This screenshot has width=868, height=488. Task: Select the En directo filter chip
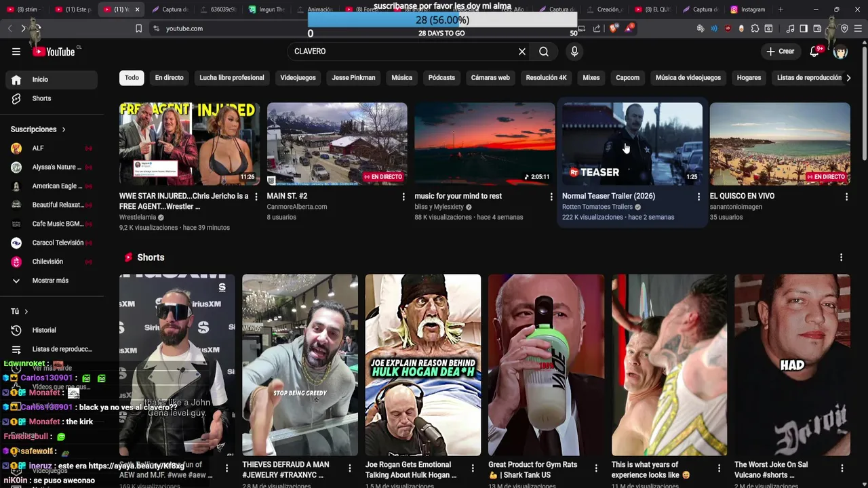coord(169,78)
